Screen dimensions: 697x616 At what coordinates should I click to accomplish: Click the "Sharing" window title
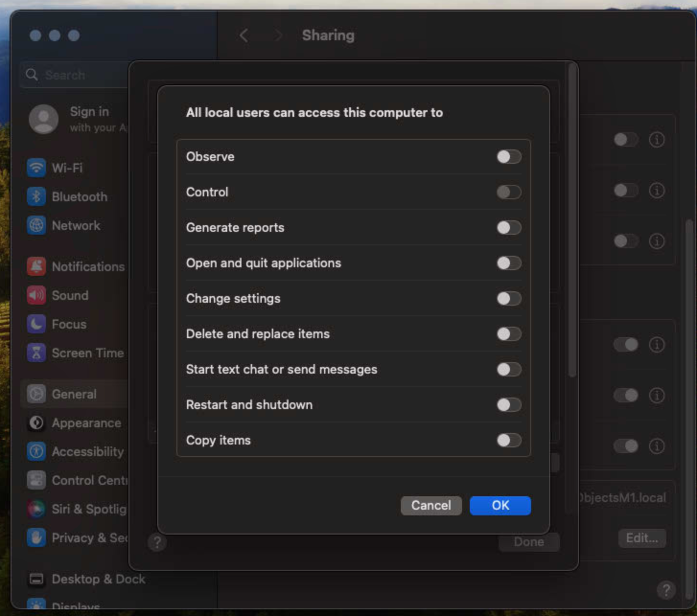328,35
